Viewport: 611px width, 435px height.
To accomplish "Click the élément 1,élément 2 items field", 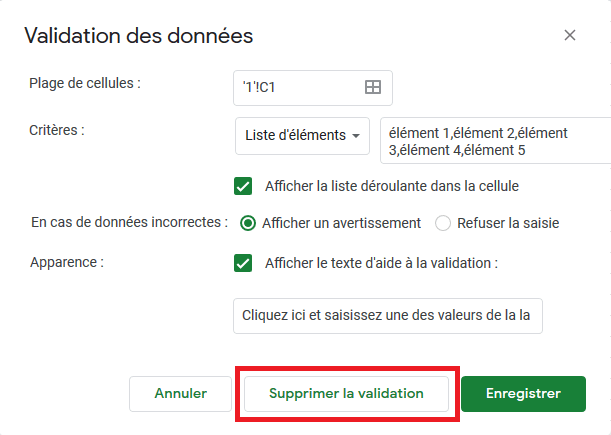I will (x=496, y=141).
